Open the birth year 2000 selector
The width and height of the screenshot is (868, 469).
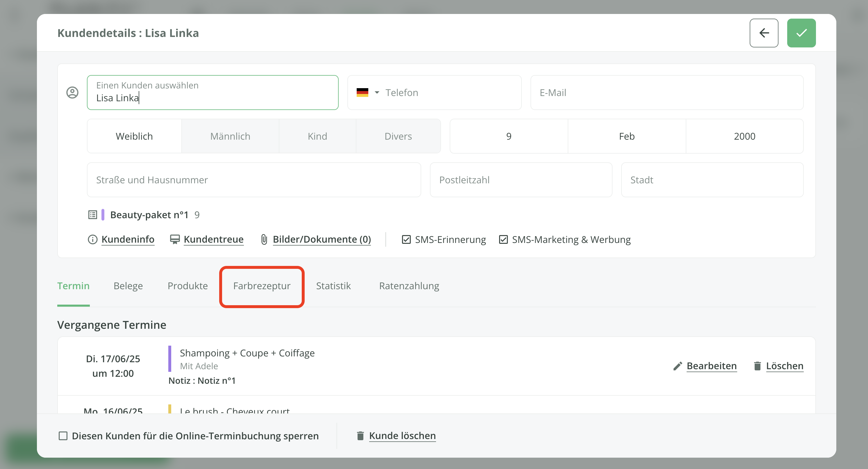pos(744,136)
